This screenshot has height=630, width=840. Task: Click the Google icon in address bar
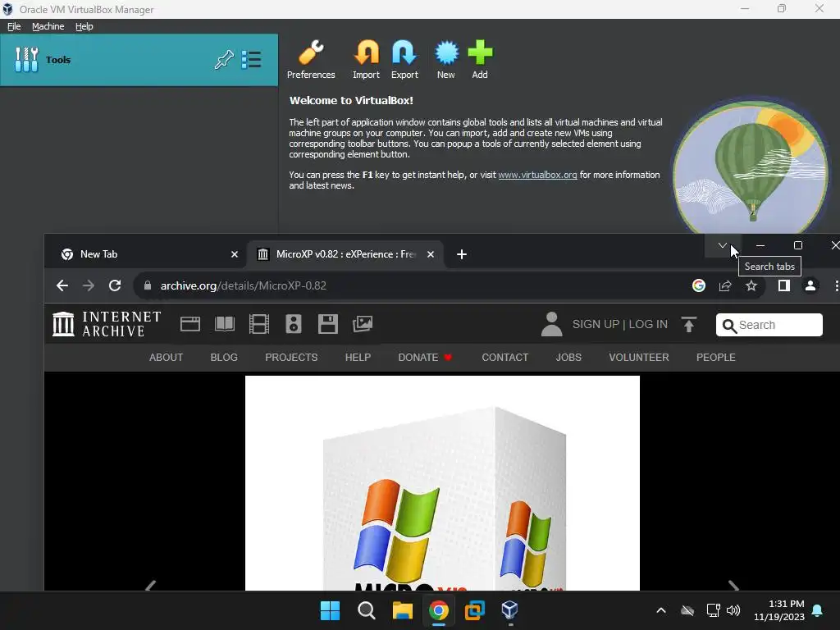[x=699, y=285]
